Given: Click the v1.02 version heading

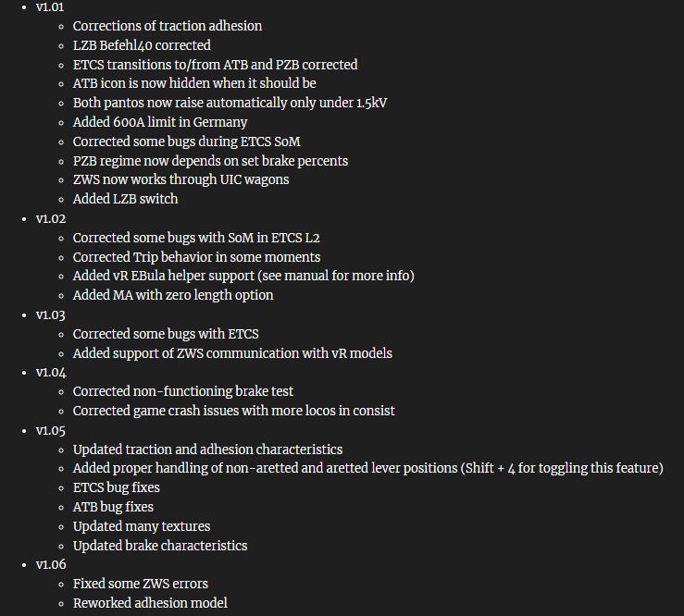Looking at the screenshot, I should [51, 218].
